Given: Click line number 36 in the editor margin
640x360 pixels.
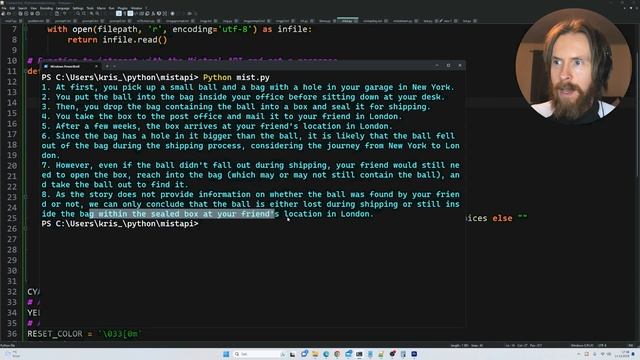Looking at the screenshot, I should click(12, 334).
